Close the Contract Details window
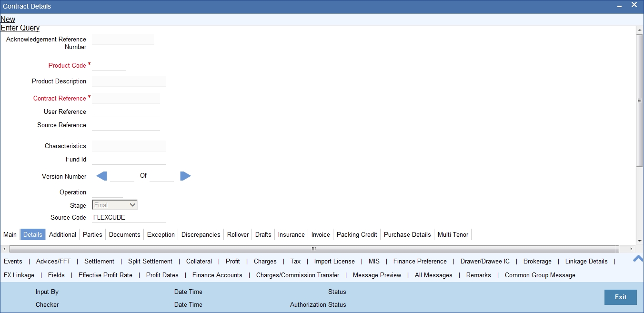This screenshot has height=313, width=644. (634, 5)
